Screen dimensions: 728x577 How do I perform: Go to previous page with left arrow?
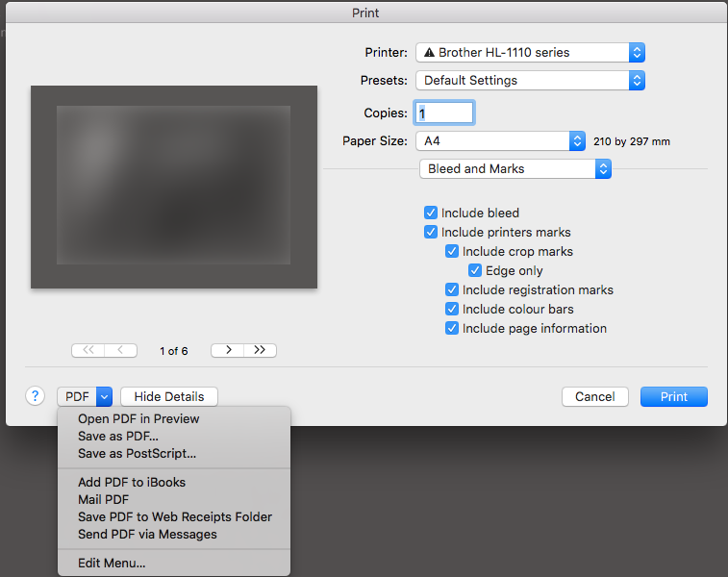tap(121, 350)
